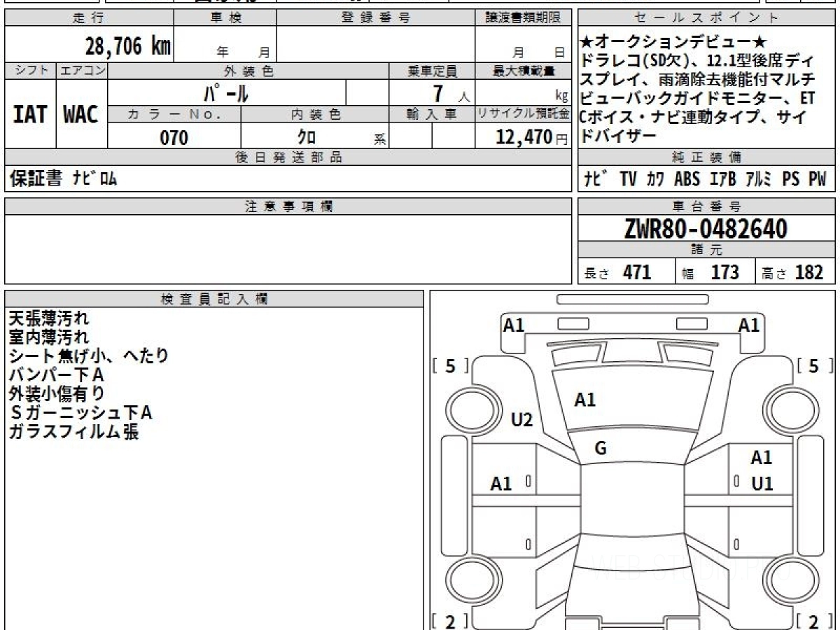Click the エアコン label
The image size is (840, 630).
pos(82,71)
